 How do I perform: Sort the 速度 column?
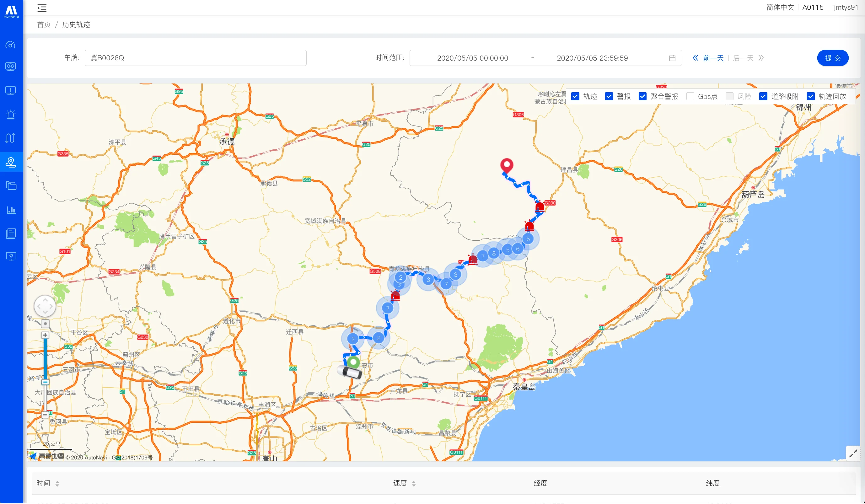pyautogui.click(x=414, y=484)
